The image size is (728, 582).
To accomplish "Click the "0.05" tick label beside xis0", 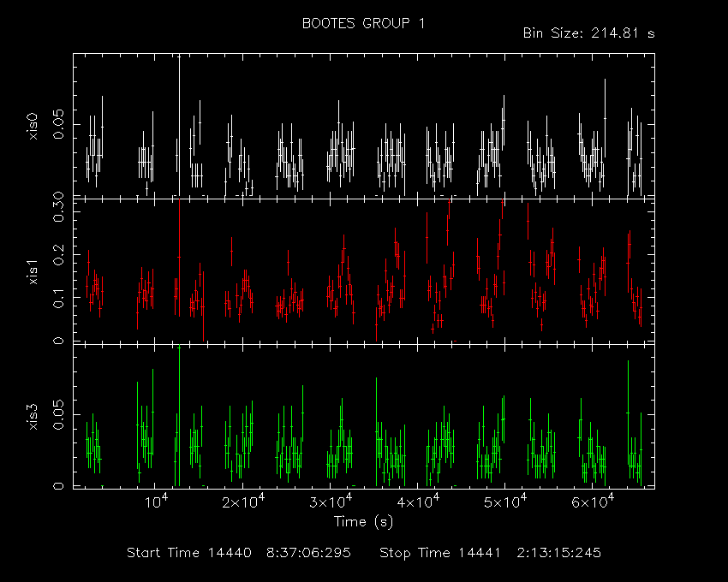I will coord(59,124).
